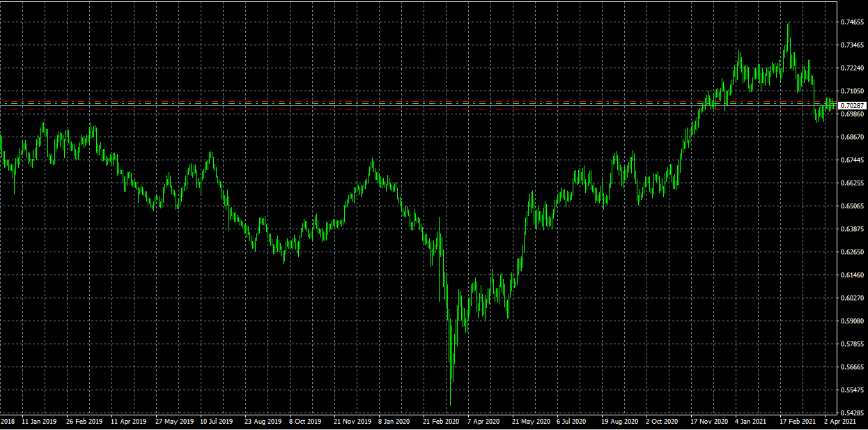Click the 0.74655 price level on axis

852,22
